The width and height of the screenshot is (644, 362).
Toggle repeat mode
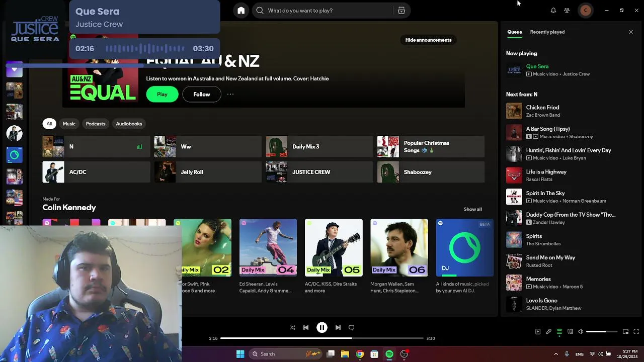pos(352,327)
